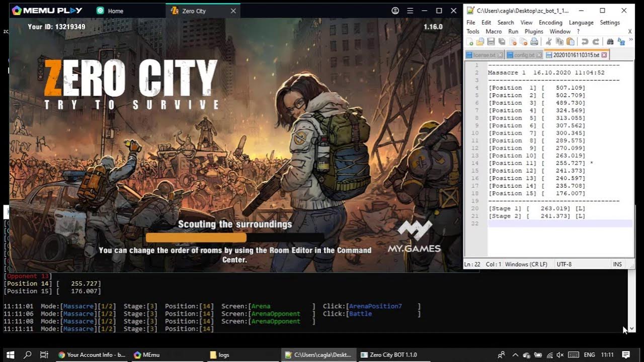Screen dimensions: 644x362
Task: Switch to the config.txt tab
Action: coord(524,55)
